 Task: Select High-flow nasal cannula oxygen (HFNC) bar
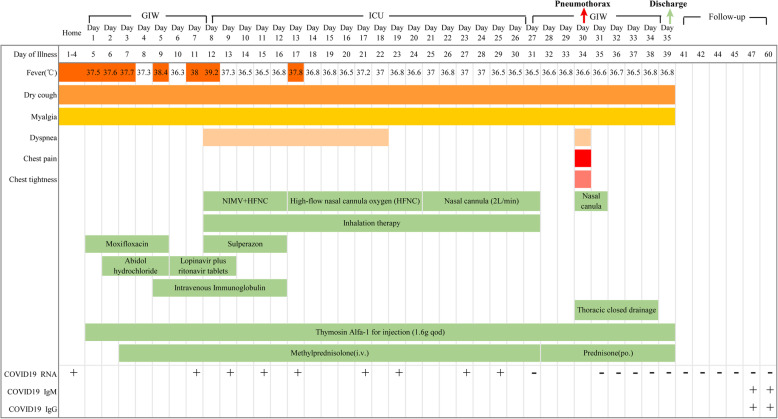tap(355, 201)
